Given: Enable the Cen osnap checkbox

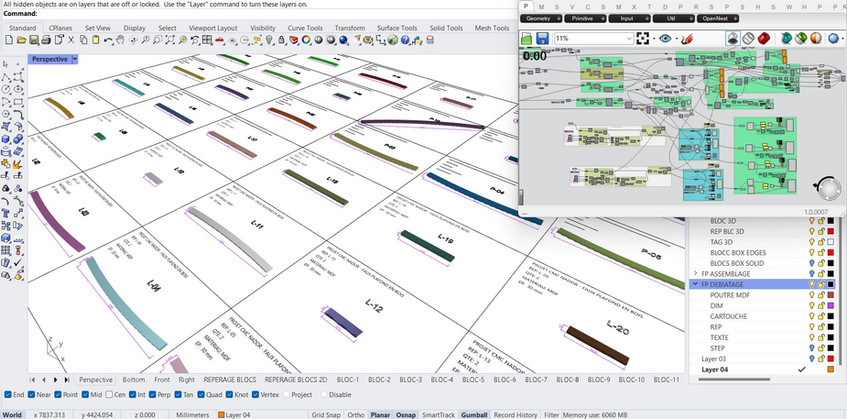Looking at the screenshot, I should click(109, 395).
